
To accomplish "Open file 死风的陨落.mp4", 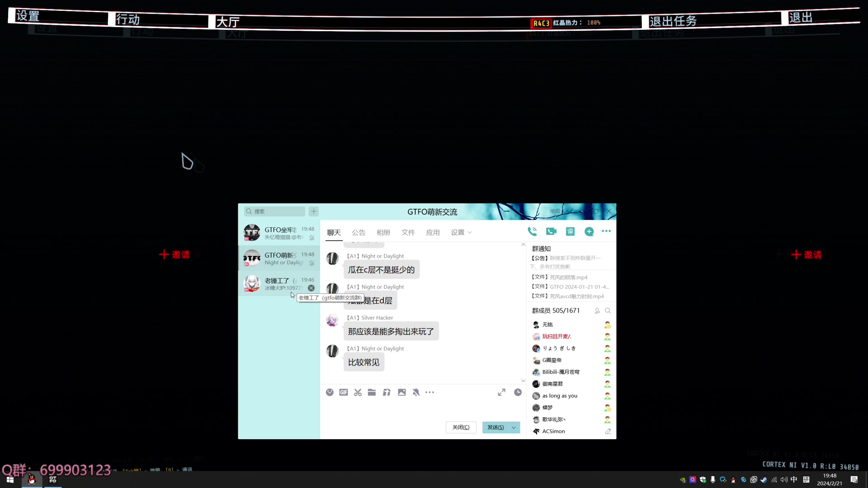I will coord(568,277).
